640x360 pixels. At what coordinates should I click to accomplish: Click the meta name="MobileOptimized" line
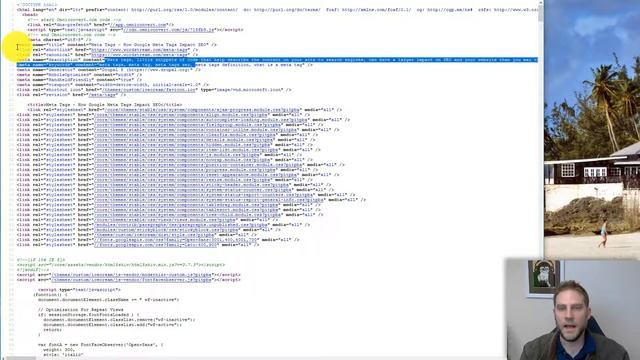click(x=79, y=75)
